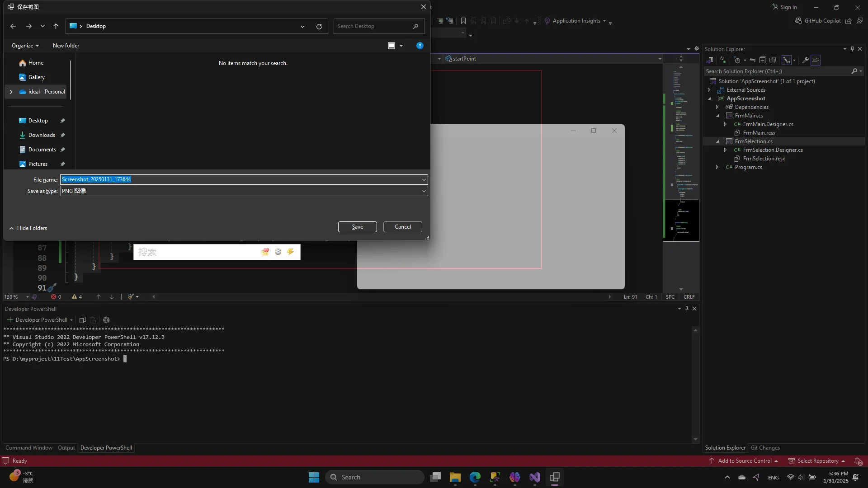Open the Organize dropdown menu

[x=25, y=46]
